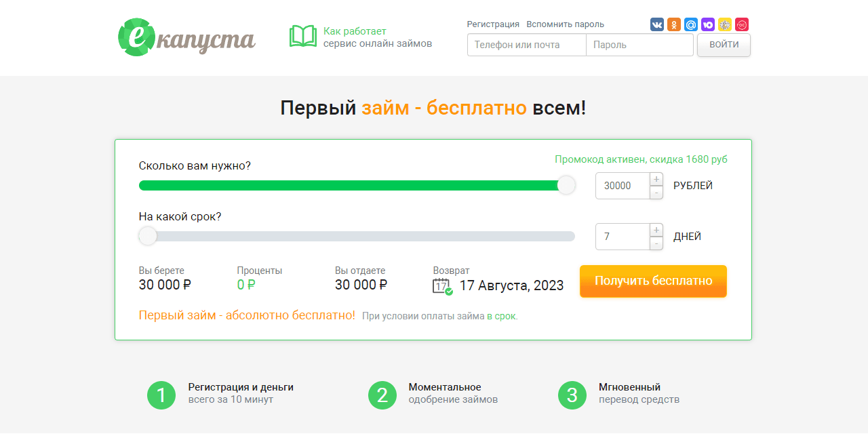
Task: Click the yellow coat-of-arms login icon
Action: point(724,24)
